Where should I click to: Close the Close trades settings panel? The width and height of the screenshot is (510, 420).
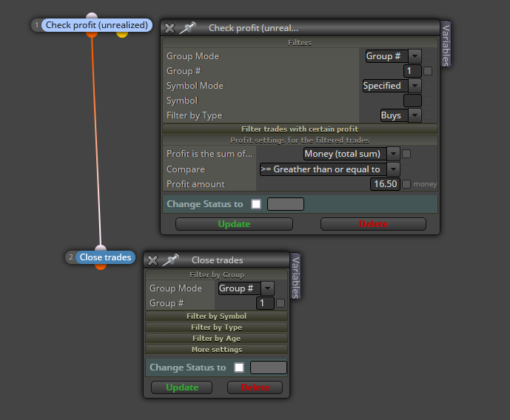[x=152, y=260]
